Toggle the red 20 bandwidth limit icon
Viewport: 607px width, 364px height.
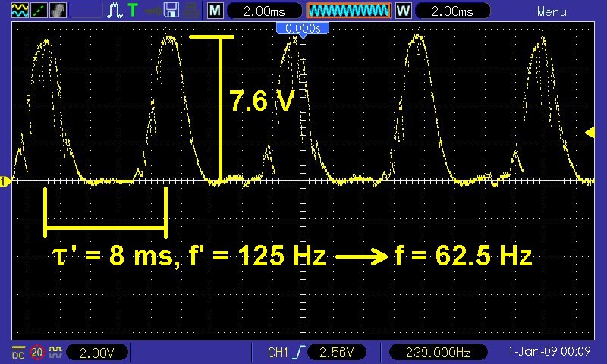point(36,352)
